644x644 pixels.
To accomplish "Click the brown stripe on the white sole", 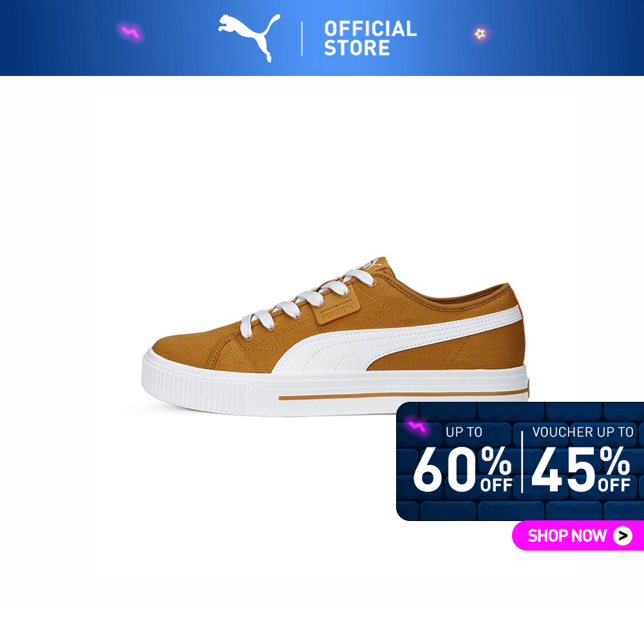I will point(402,395).
